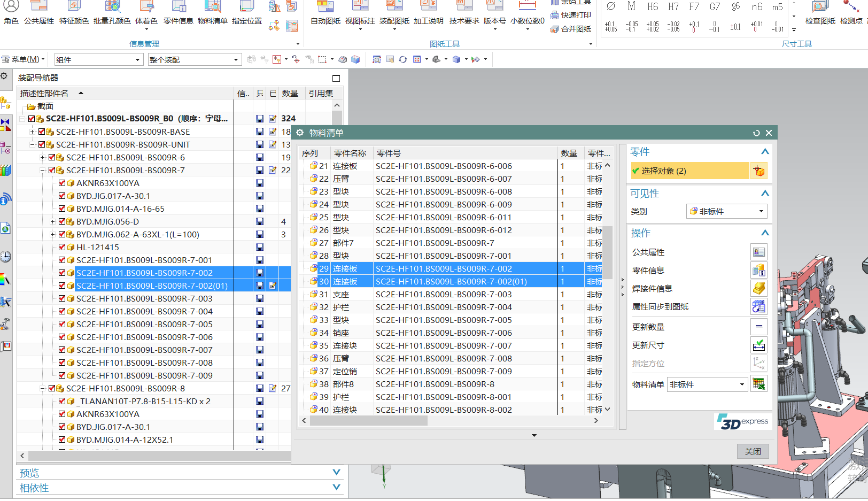Click 属性同步到图纸 icon button
The height and width of the screenshot is (501, 868).
click(x=758, y=306)
